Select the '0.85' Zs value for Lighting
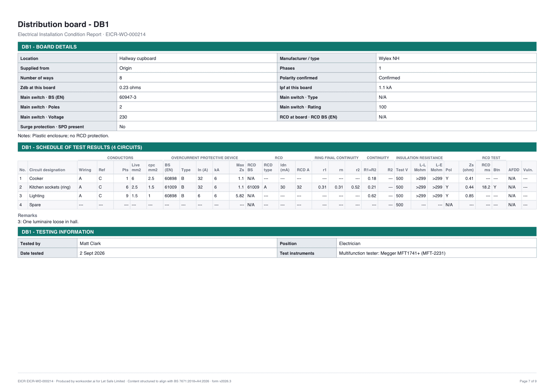 coord(469,196)
